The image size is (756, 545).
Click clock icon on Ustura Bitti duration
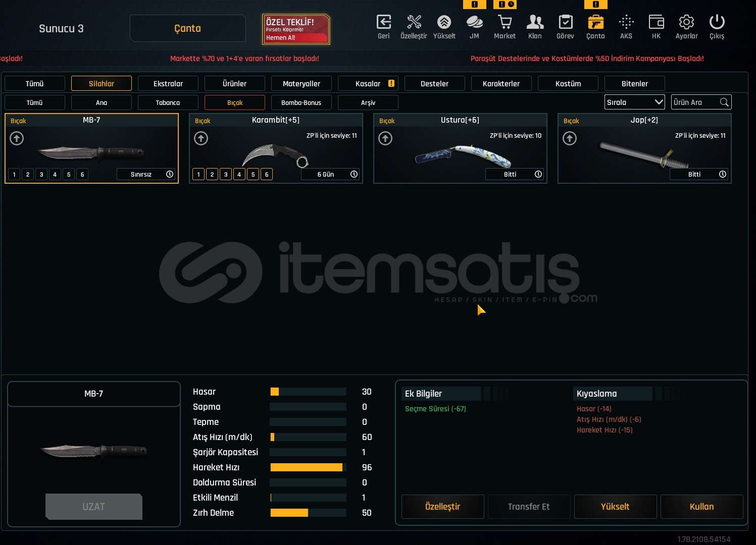click(x=538, y=174)
